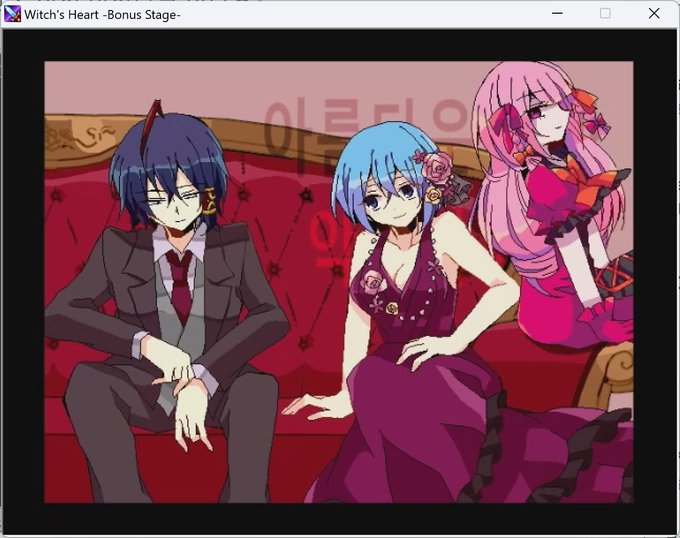Click the Witch's Heart app icon in title bar
680x538 pixels.
coord(12,14)
